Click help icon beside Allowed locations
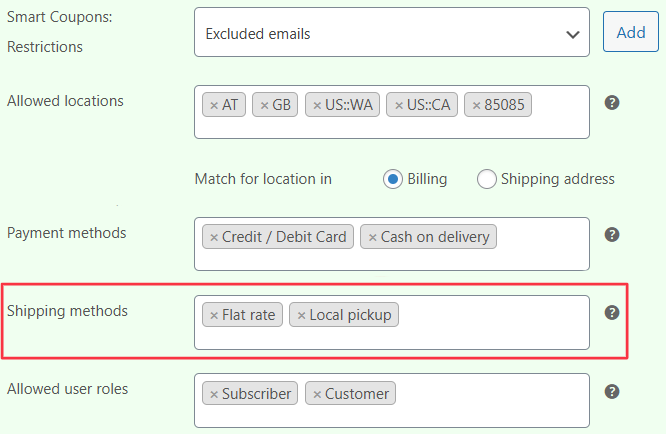The height and width of the screenshot is (434, 666). 613,102
